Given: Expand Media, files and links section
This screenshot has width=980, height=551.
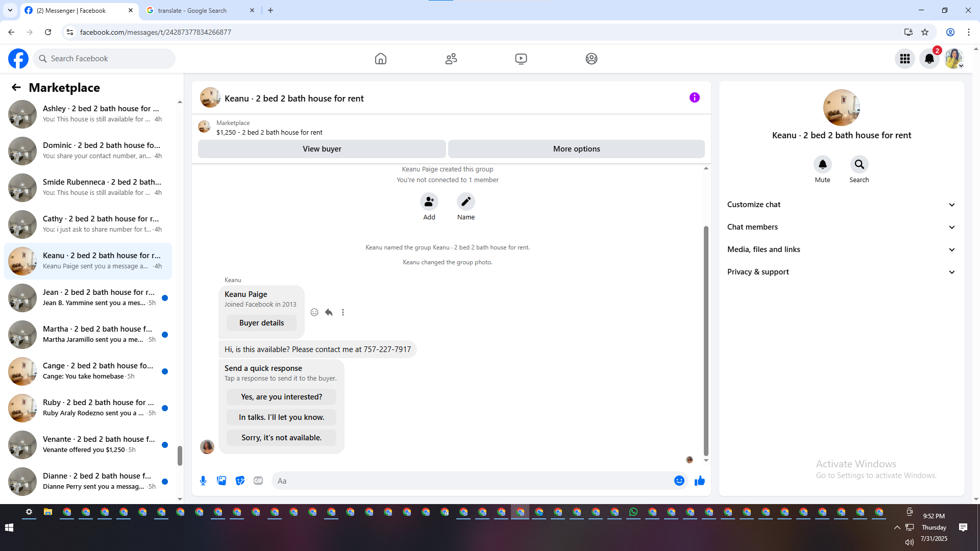Looking at the screenshot, I should point(841,249).
